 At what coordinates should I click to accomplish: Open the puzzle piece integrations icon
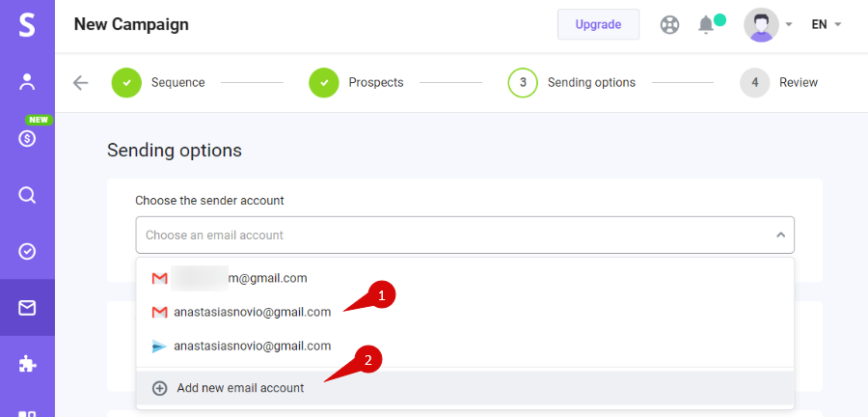pyautogui.click(x=27, y=364)
